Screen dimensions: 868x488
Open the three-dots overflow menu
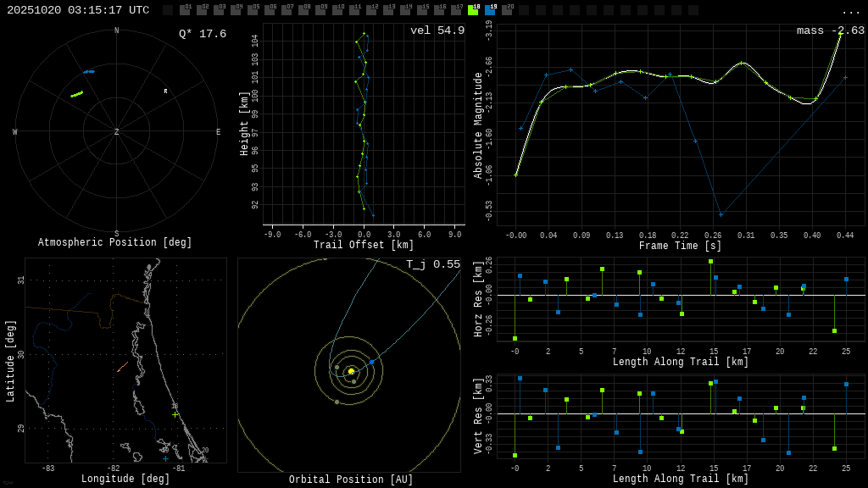point(850,11)
